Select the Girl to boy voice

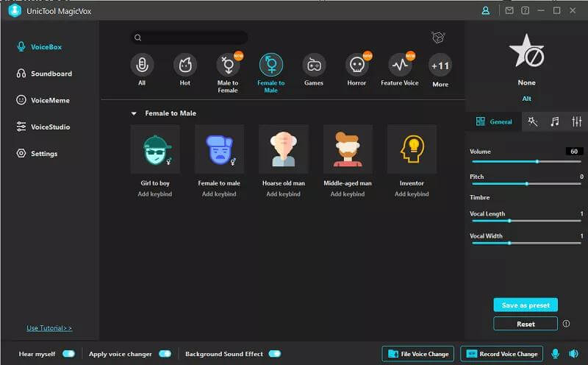[x=155, y=149]
